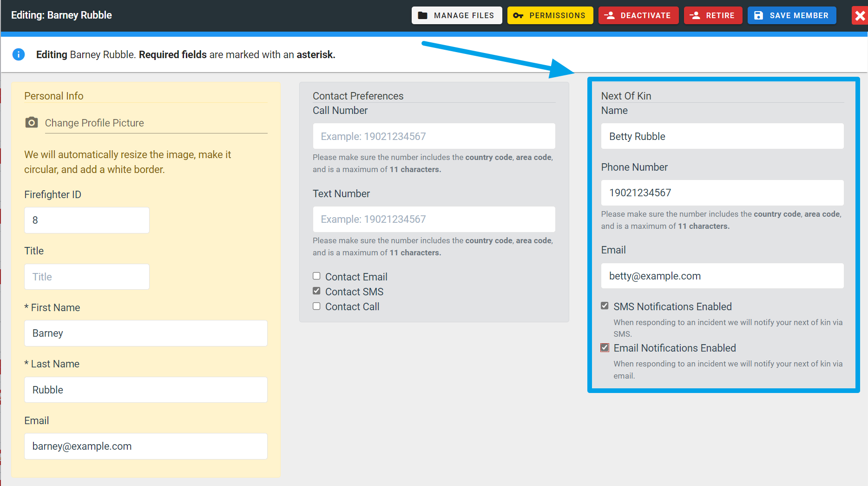Enable the Contact Email checkbox
The width and height of the screenshot is (868, 486).
316,276
